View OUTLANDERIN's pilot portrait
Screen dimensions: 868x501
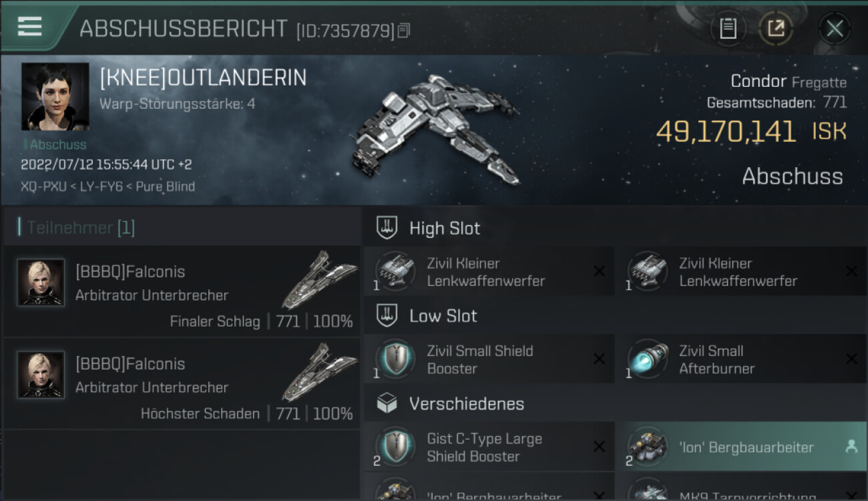tap(55, 97)
